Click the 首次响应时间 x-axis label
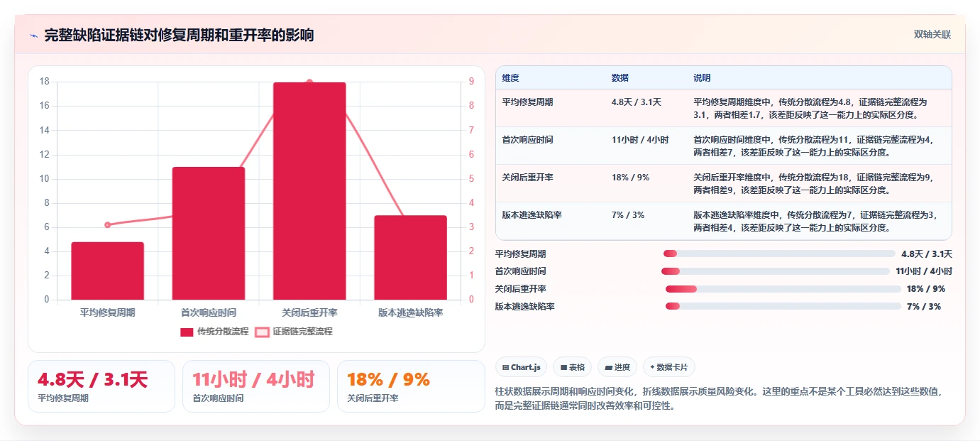 point(209,312)
